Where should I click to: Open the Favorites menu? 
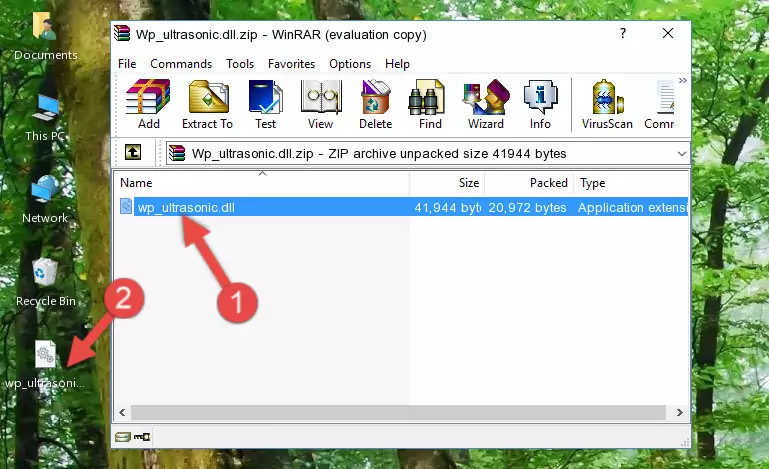[291, 64]
